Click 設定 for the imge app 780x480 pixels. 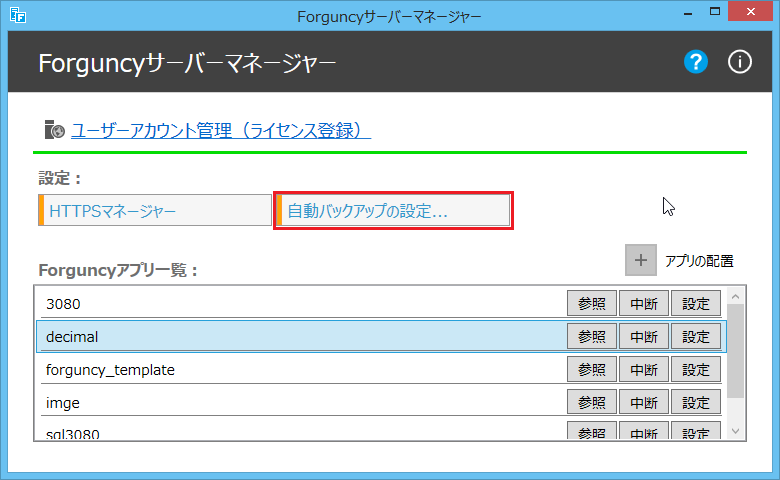[695, 402]
